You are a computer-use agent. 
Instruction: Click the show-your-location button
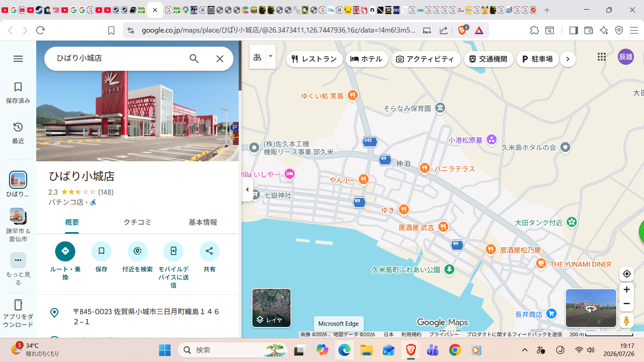pyautogui.click(x=627, y=274)
